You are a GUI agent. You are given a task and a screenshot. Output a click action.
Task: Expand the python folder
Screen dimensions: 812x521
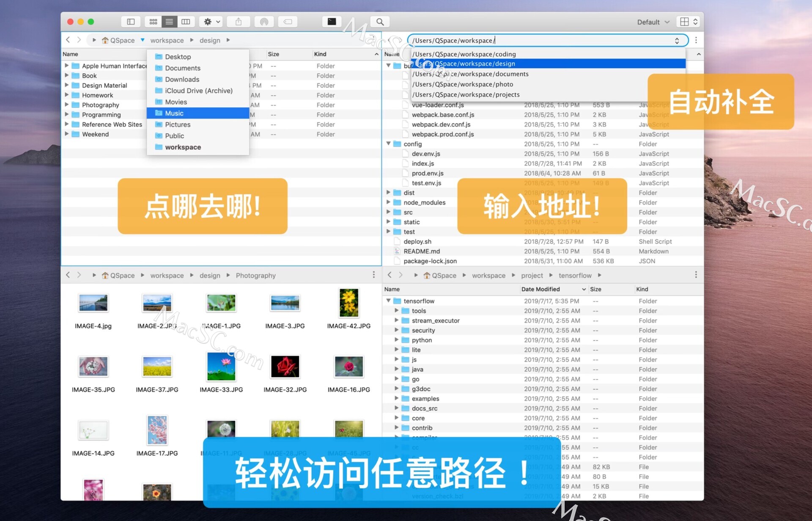(397, 340)
